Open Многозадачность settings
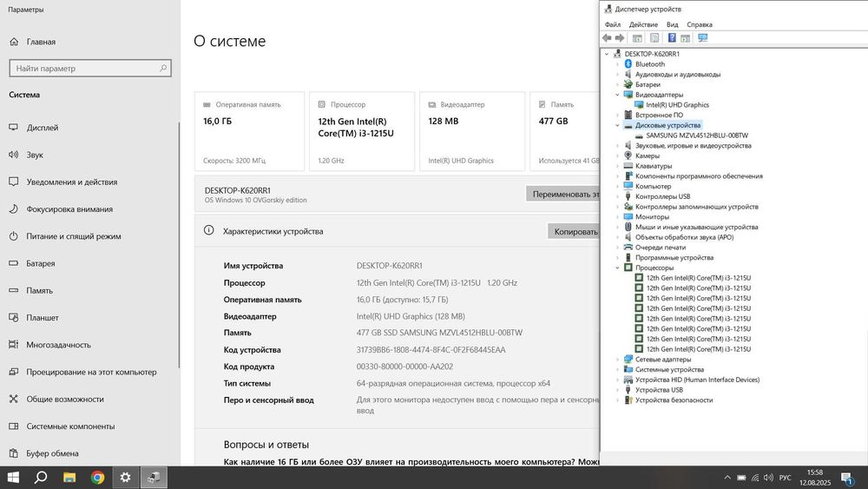The height and width of the screenshot is (489, 868). click(x=59, y=345)
